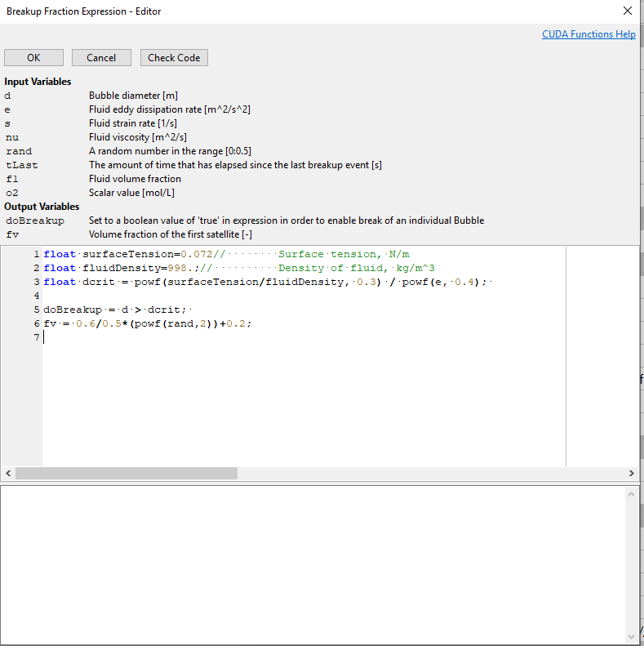Click the 'Density of fluid, kg/m^3' comment
644x646 pixels.
356,268
